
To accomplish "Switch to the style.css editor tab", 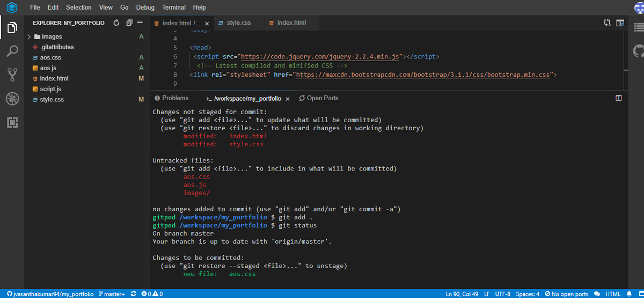I will [x=239, y=23].
